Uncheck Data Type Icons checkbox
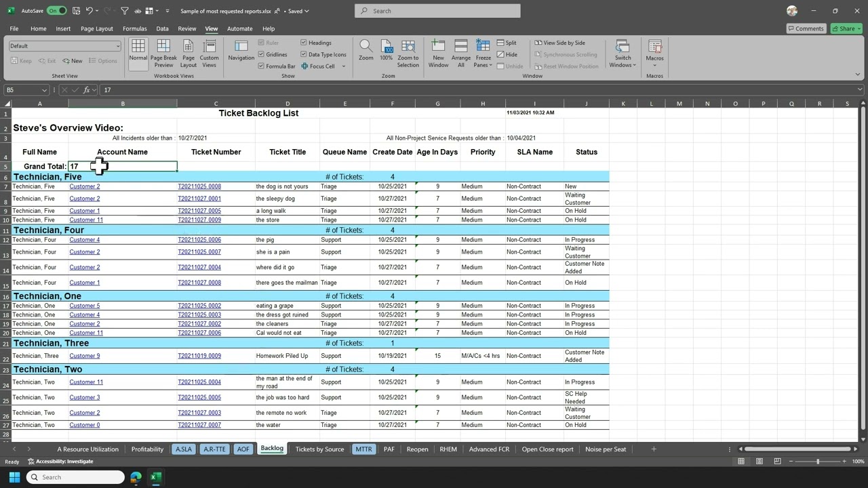Viewport: 868px width, 488px height. point(303,54)
